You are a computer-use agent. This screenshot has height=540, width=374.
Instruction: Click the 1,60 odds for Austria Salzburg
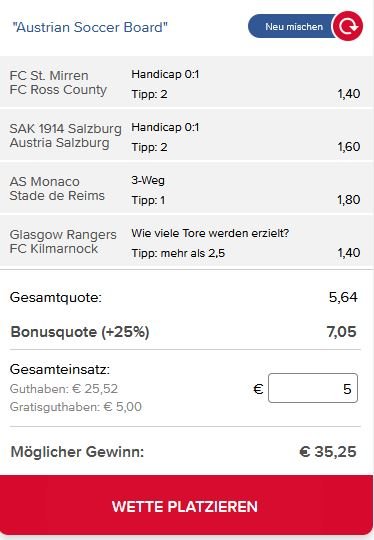349,147
